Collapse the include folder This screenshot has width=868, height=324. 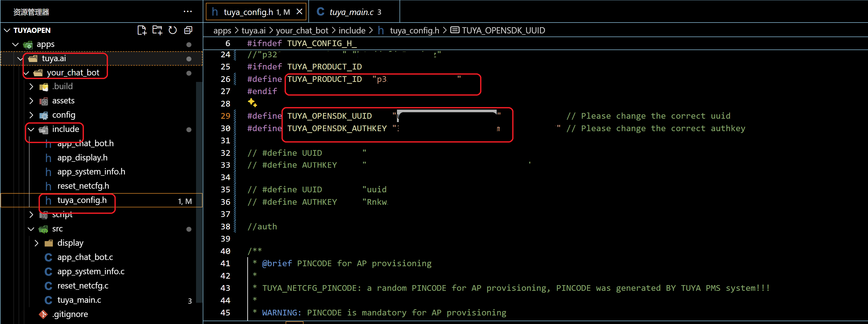(31, 129)
